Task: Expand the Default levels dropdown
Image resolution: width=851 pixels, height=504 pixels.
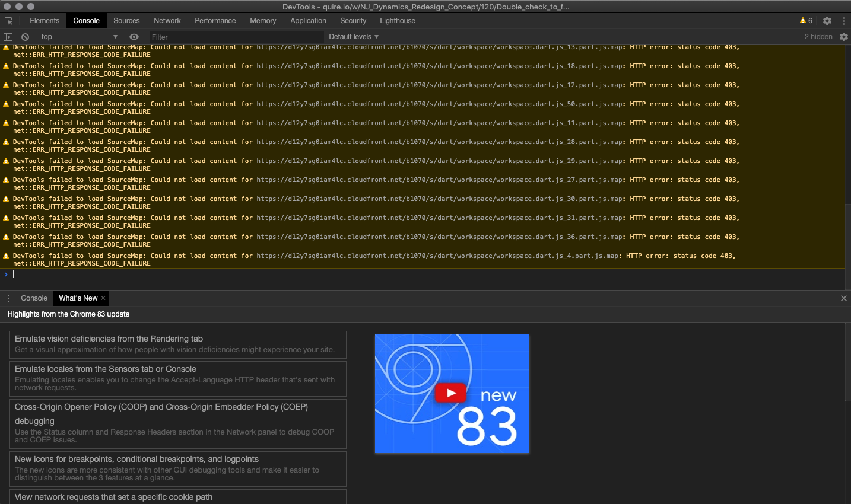Action: (354, 37)
